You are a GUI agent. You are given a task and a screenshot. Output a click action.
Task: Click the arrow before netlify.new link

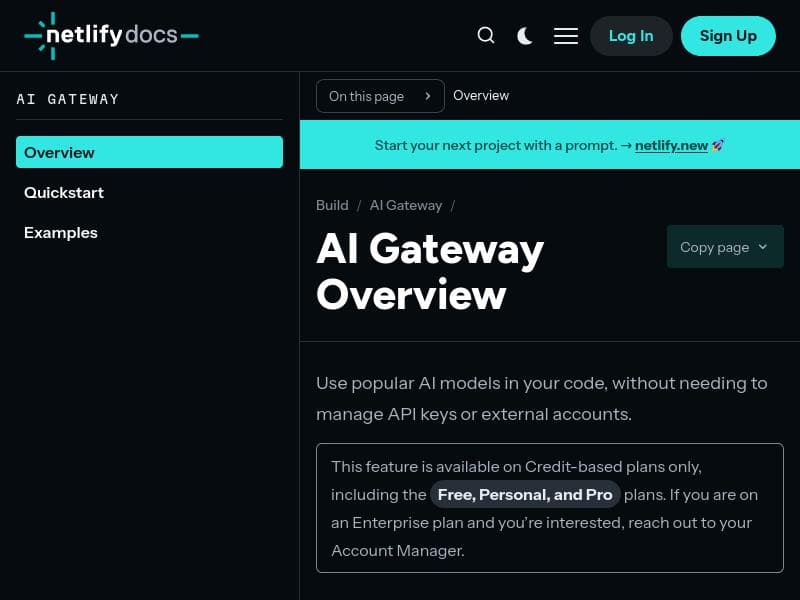pos(627,145)
